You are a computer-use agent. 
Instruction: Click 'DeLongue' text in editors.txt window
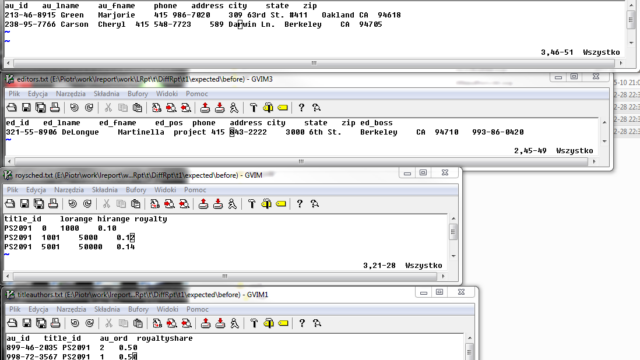tap(80, 132)
